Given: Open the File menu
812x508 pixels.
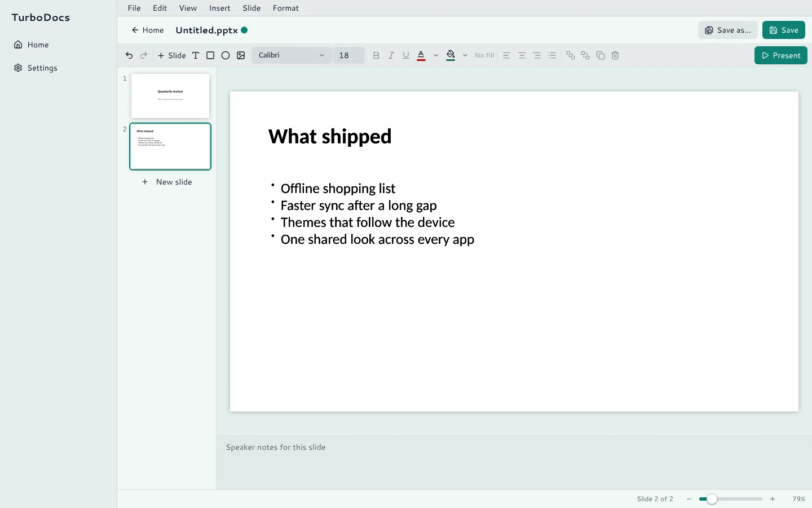Looking at the screenshot, I should click(134, 8).
